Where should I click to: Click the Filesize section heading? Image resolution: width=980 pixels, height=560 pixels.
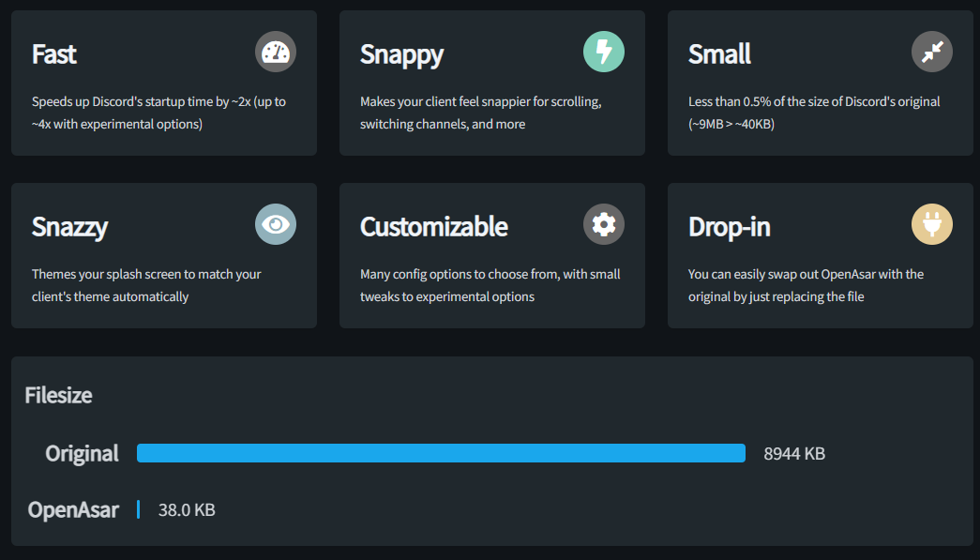click(x=58, y=395)
